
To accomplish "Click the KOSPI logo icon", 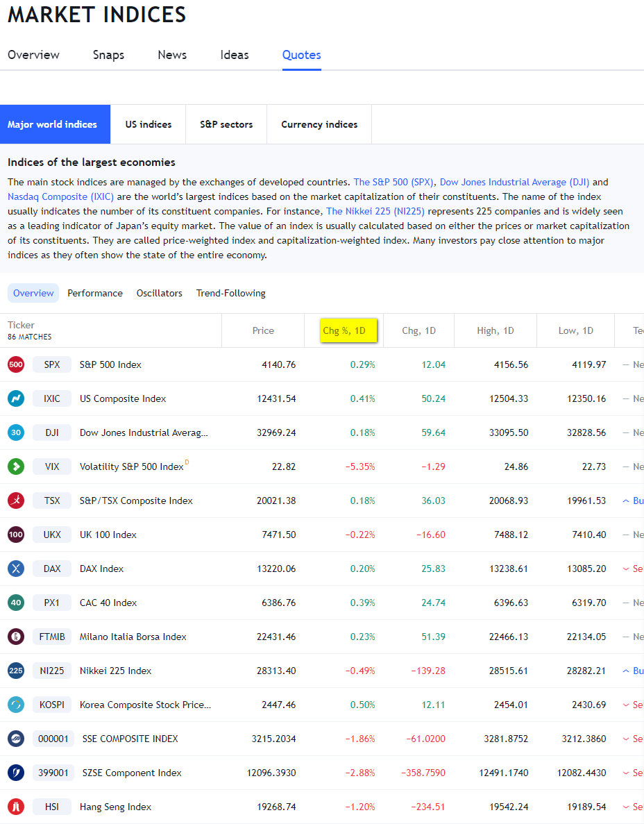I will click(x=16, y=705).
